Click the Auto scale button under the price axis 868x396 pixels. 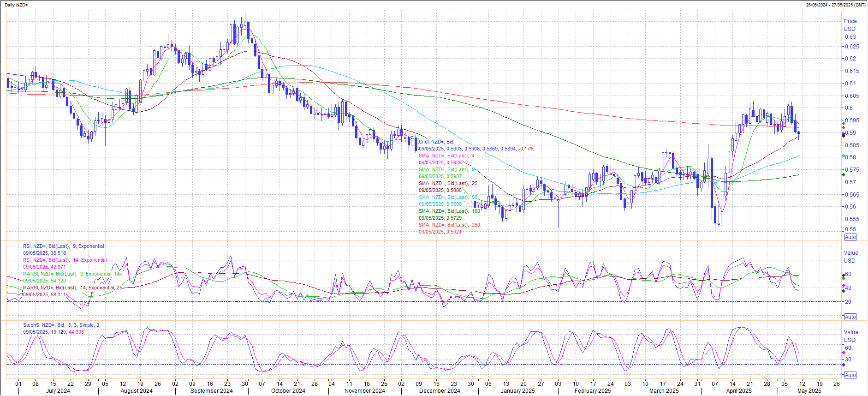coord(850,237)
